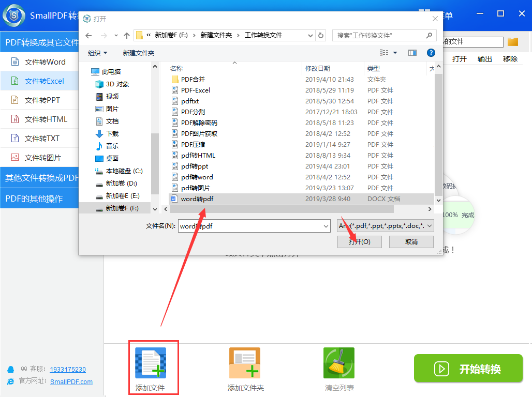The height and width of the screenshot is (397, 532).
Task: Click the Open (打开) button
Action: click(359, 242)
